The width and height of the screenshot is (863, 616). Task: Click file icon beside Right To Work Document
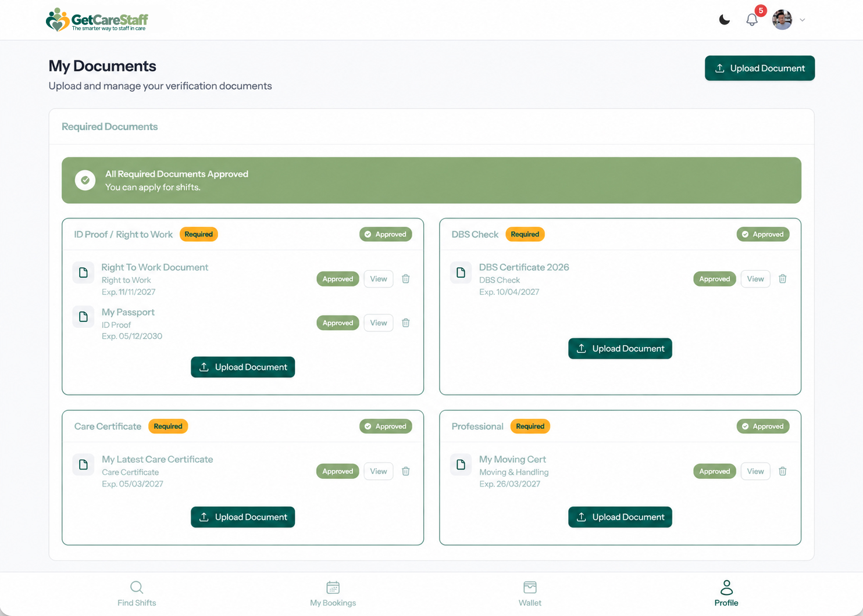(x=83, y=273)
